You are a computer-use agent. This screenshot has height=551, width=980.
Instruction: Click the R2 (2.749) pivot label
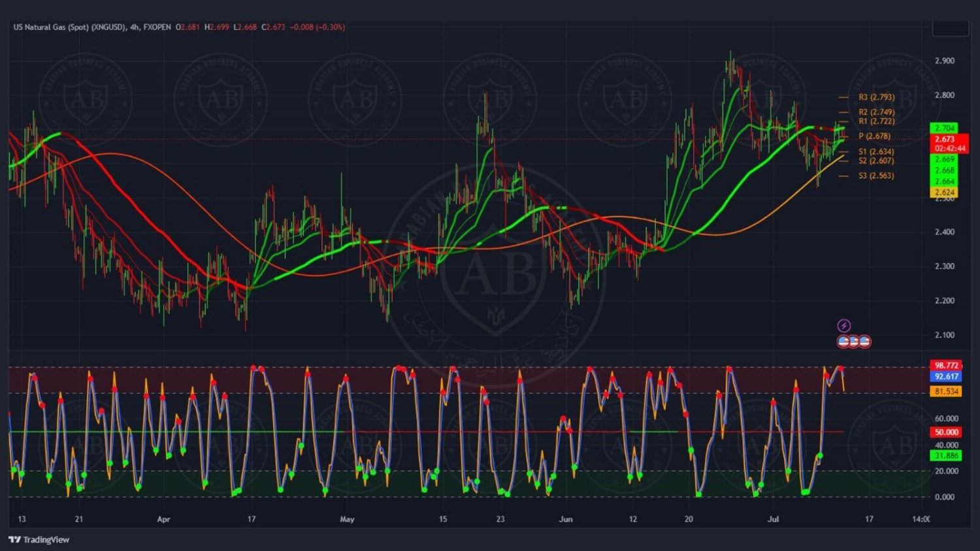tap(877, 112)
